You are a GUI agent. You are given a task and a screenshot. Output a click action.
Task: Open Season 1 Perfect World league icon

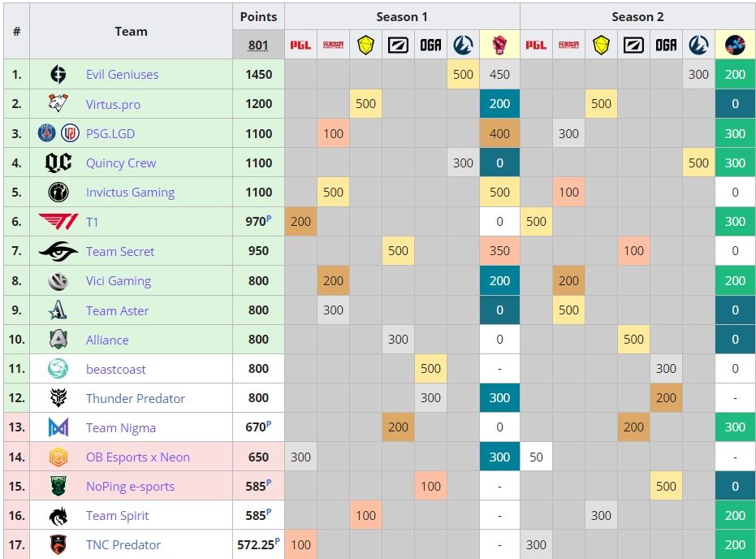pos(333,45)
